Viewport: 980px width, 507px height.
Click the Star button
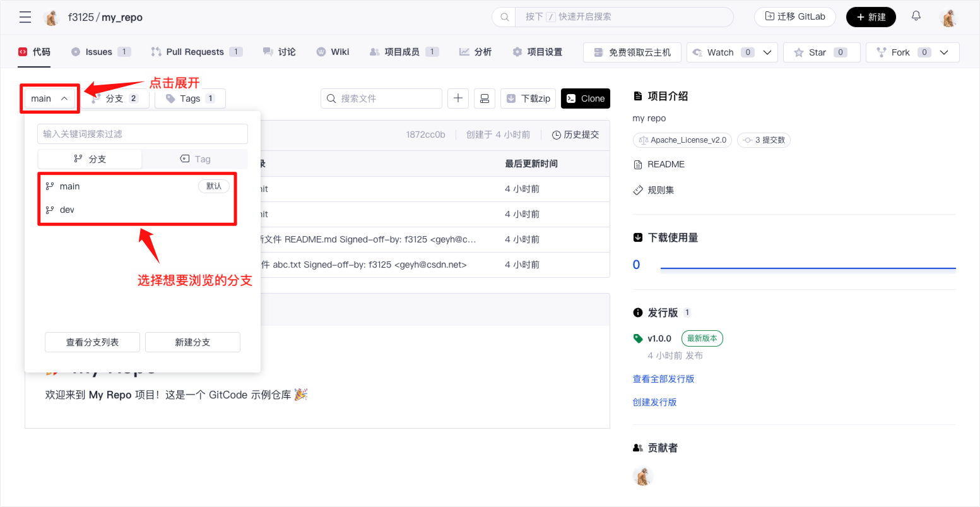coord(821,52)
